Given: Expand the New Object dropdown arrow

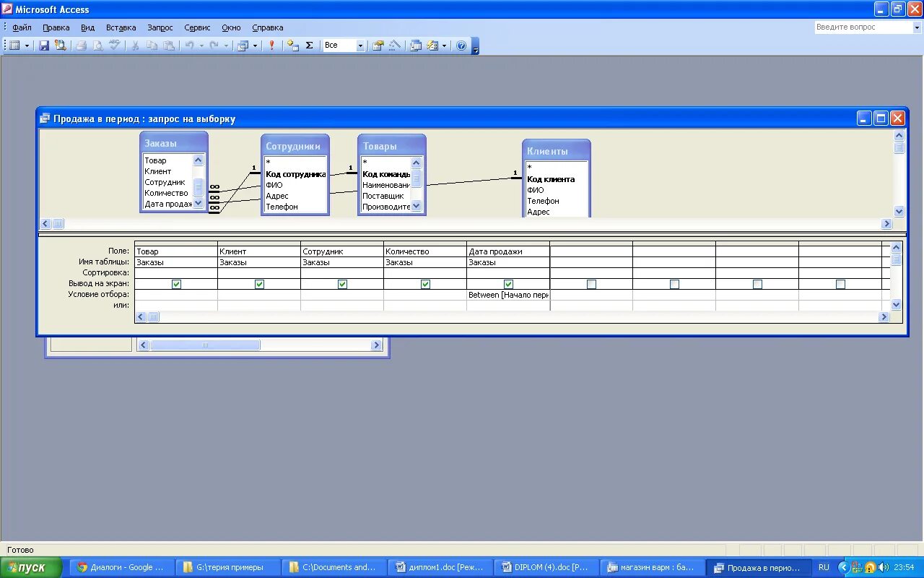Looking at the screenshot, I should click(444, 46).
